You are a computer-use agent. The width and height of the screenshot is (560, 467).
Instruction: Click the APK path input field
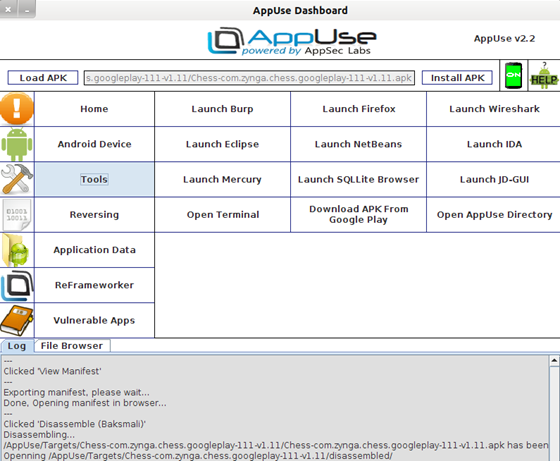249,78
